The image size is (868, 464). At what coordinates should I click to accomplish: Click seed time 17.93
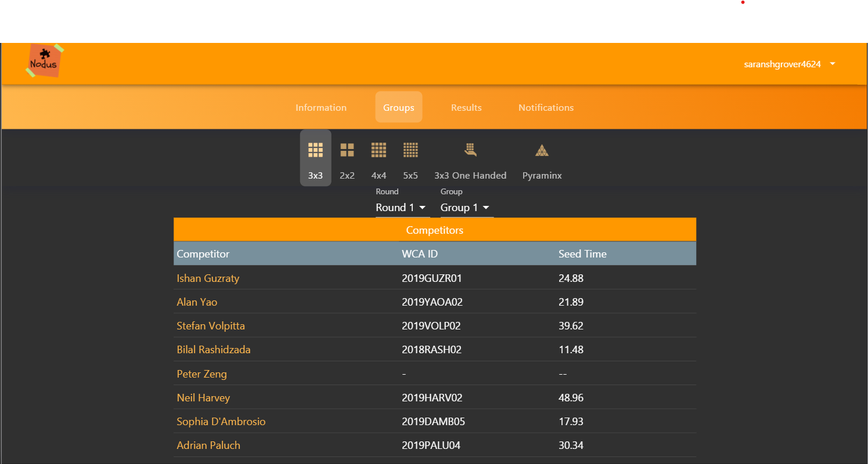[571, 422]
